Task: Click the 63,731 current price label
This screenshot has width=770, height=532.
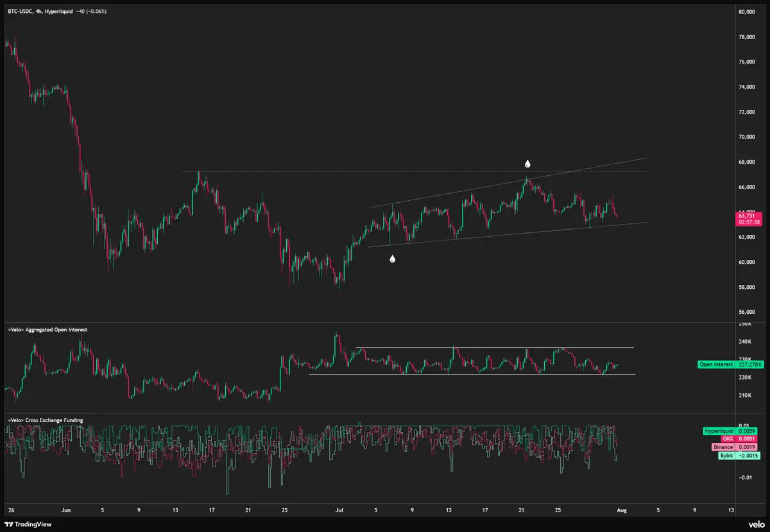Action: coord(748,219)
